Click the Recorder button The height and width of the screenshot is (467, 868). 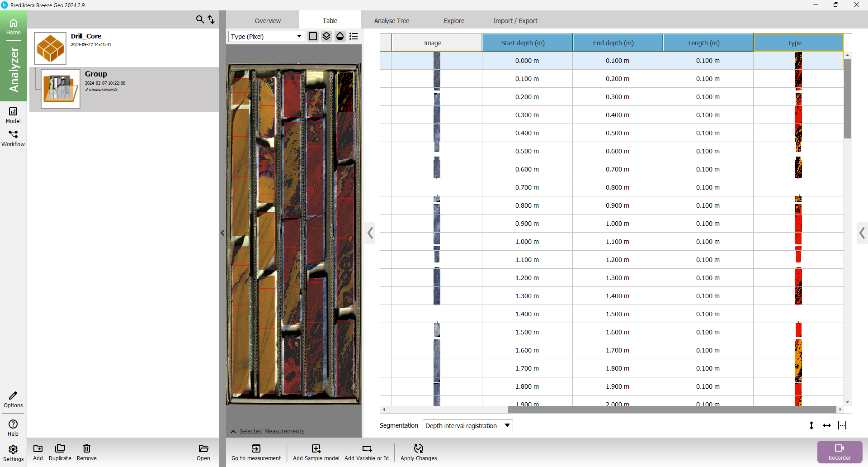point(839,452)
